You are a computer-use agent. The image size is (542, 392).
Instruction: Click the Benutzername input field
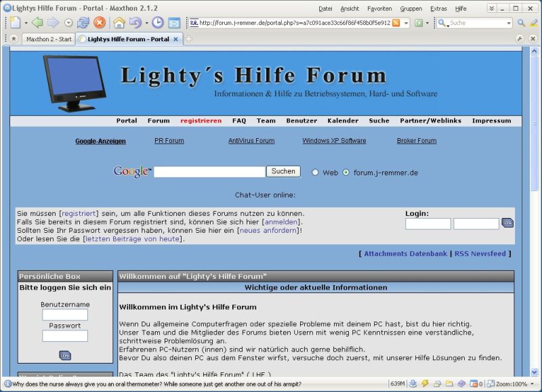65,315
